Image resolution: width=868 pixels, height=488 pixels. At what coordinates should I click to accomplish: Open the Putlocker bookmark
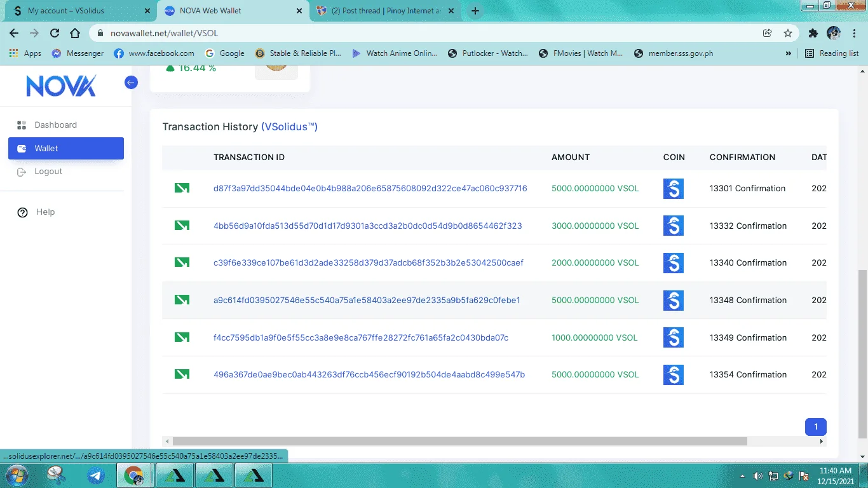pyautogui.click(x=488, y=53)
